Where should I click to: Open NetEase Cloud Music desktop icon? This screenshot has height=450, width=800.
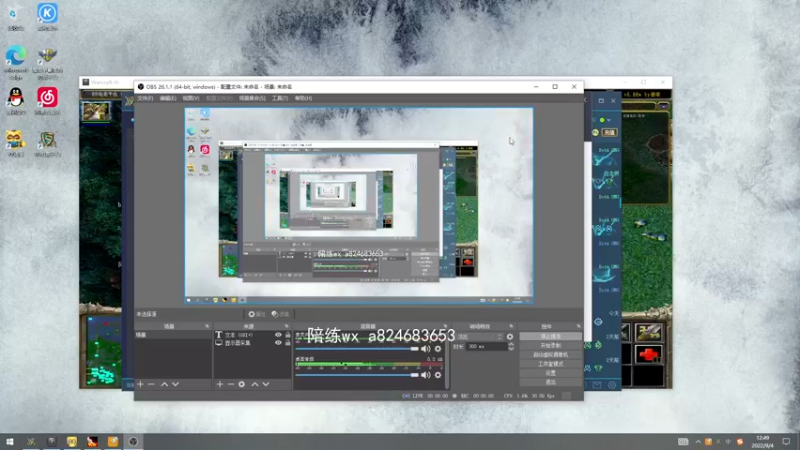[47, 101]
